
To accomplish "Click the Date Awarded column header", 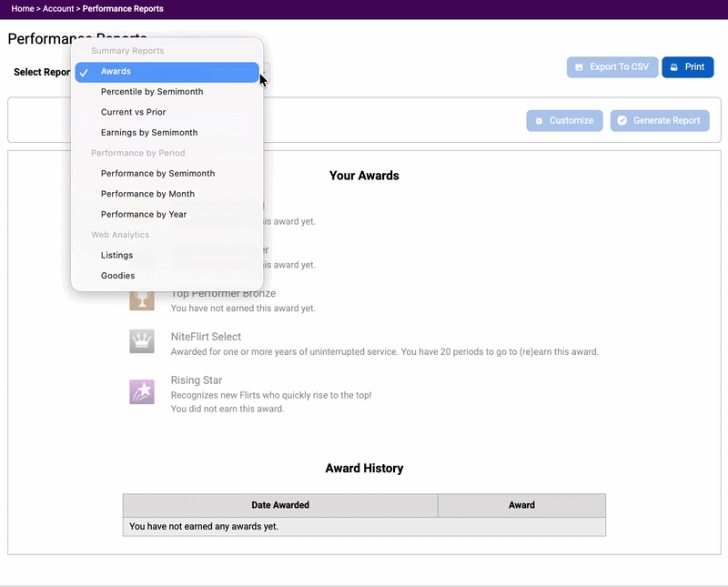I will (x=280, y=505).
